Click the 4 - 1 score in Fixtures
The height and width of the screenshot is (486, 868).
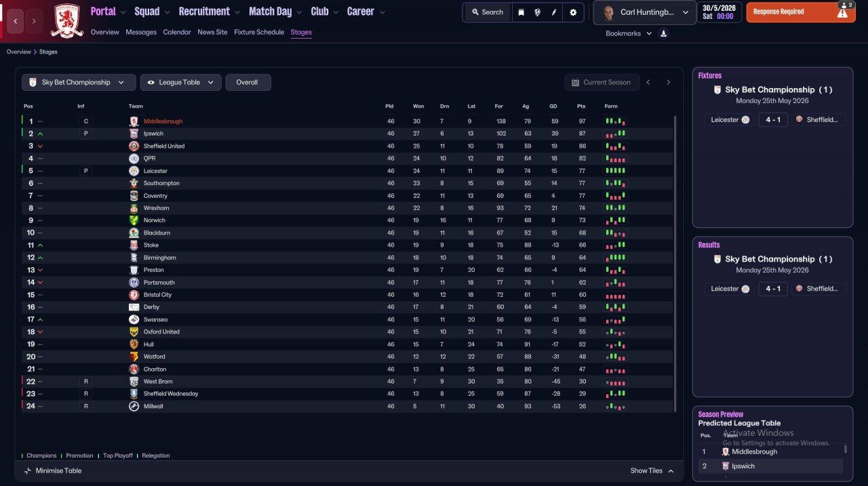(x=773, y=119)
